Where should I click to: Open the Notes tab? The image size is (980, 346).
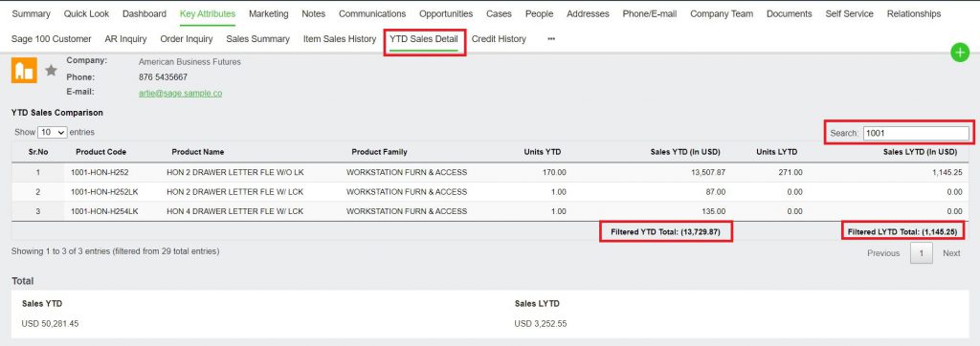[313, 13]
